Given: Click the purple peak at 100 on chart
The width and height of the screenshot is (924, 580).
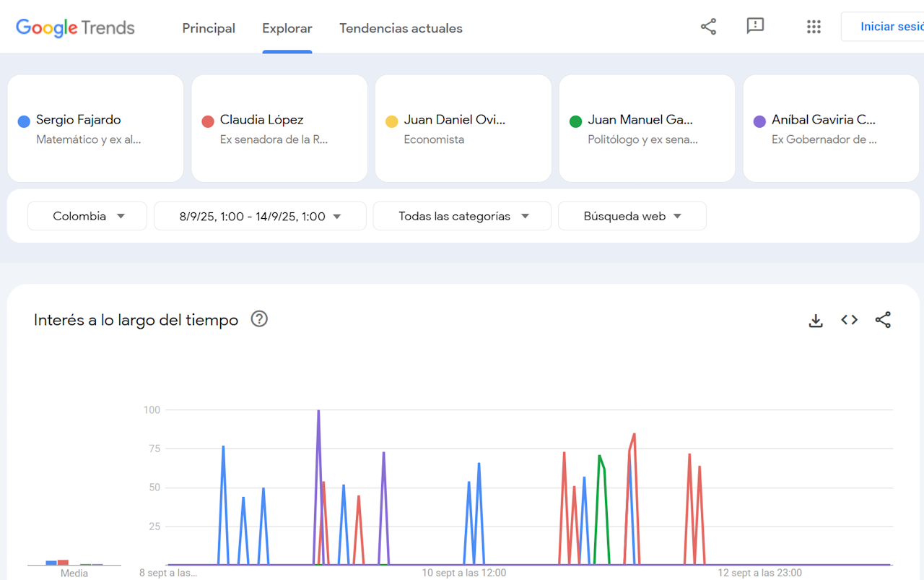Looking at the screenshot, I should 318,411.
